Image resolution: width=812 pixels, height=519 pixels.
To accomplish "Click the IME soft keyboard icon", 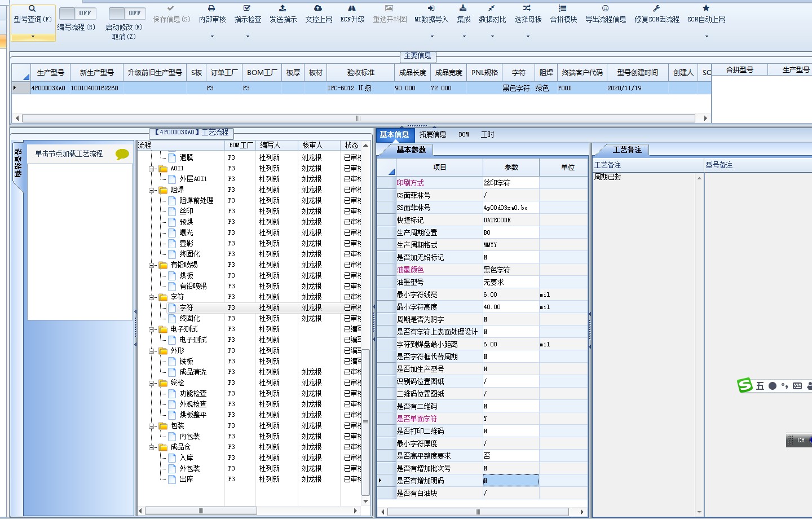I will click(x=797, y=386).
